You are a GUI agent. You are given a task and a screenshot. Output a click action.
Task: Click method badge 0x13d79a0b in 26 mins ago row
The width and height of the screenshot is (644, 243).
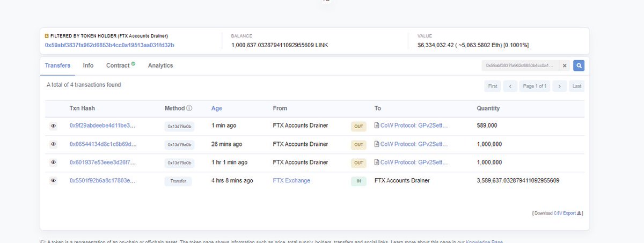pyautogui.click(x=180, y=145)
